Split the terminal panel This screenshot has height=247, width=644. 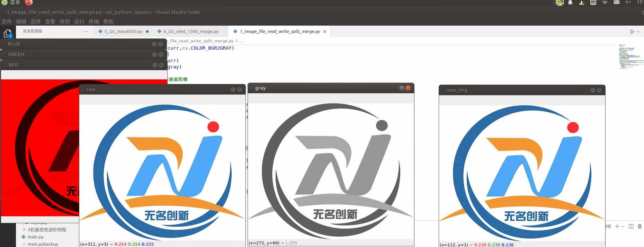point(631,227)
